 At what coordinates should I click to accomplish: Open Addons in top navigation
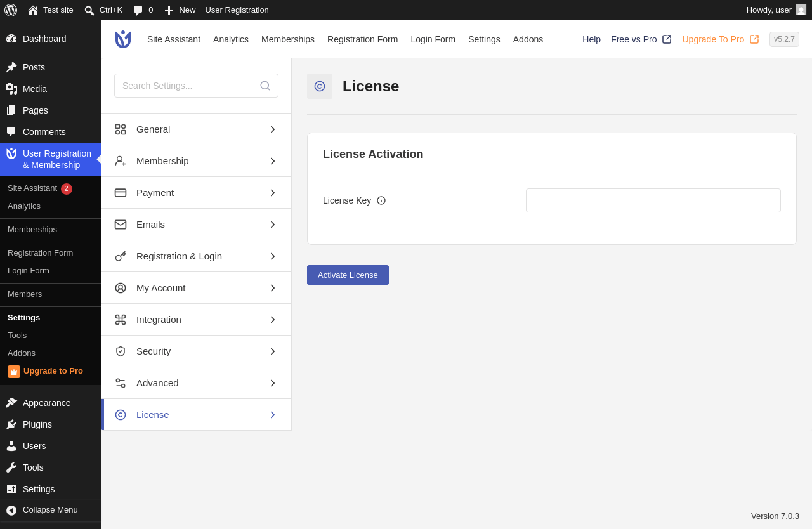[528, 39]
